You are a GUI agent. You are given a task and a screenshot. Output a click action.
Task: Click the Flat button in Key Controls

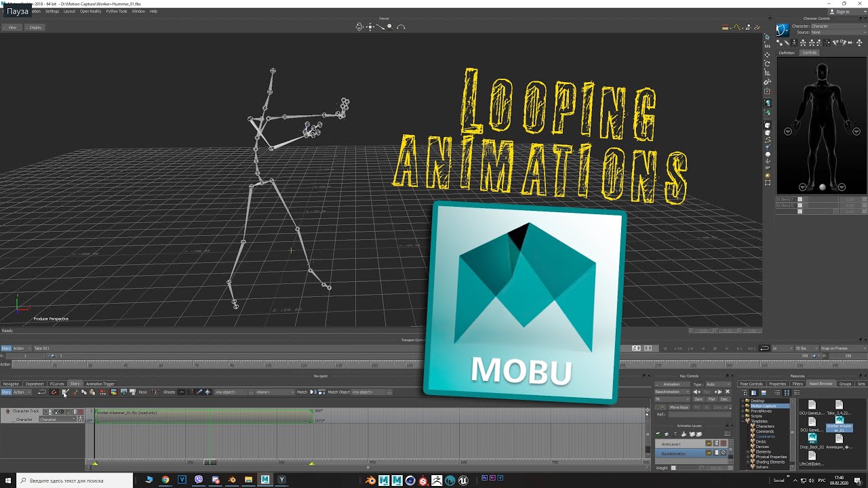(711, 399)
